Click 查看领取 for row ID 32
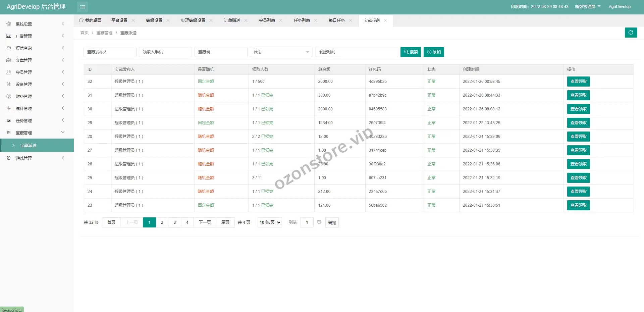Screen dimensions: 644x312 pyautogui.click(x=578, y=82)
